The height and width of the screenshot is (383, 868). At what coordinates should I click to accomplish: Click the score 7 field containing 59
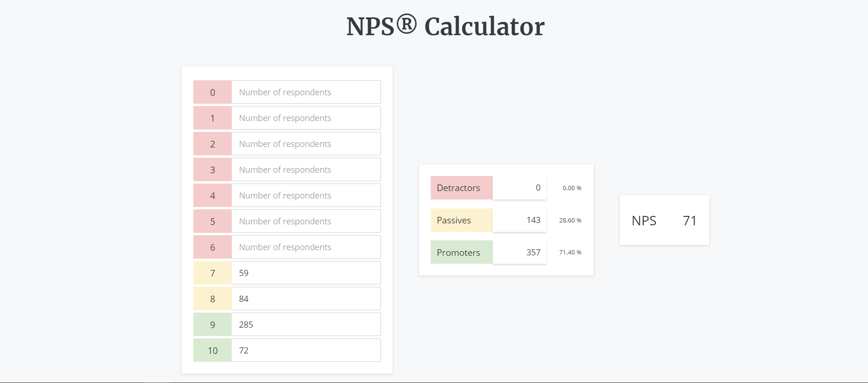click(x=306, y=273)
